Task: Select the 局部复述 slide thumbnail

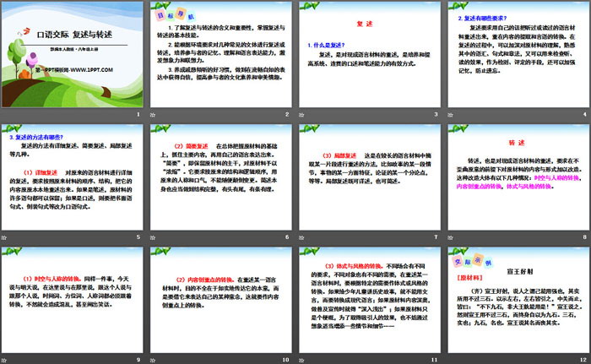Action: click(367, 177)
